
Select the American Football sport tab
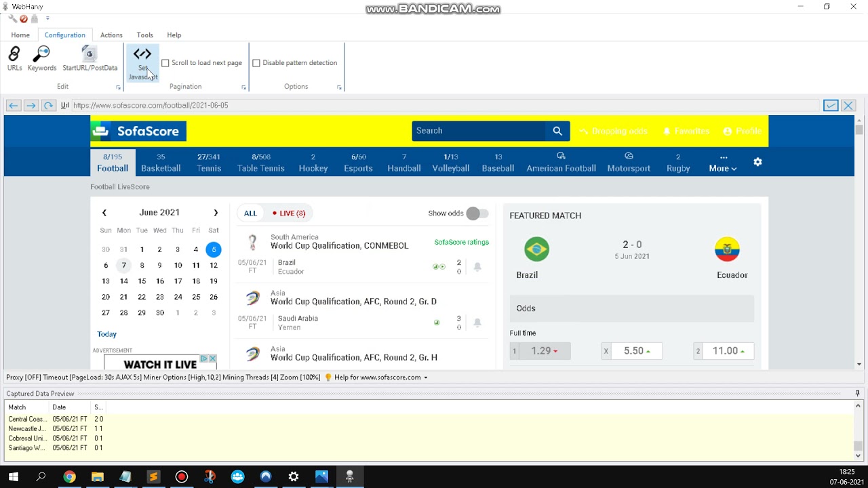[x=561, y=163]
